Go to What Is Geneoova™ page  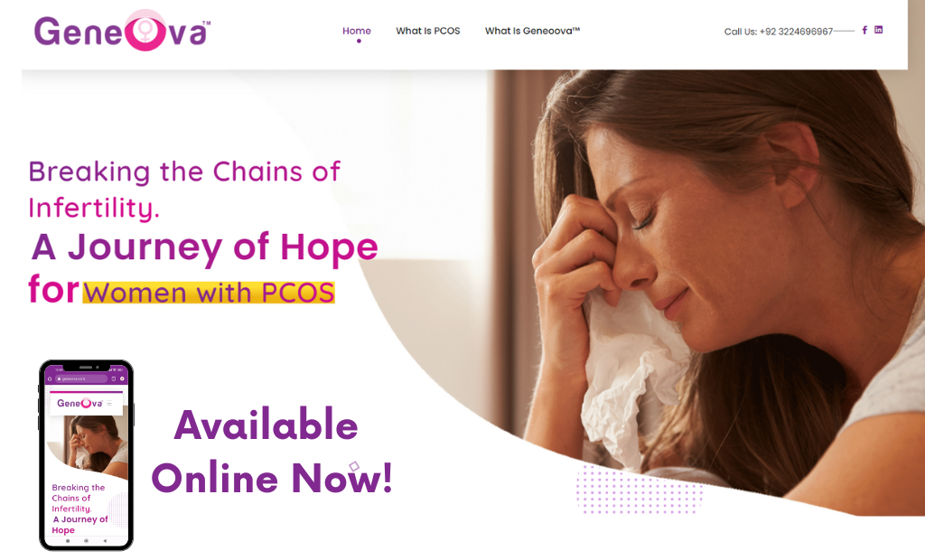pyautogui.click(x=532, y=31)
